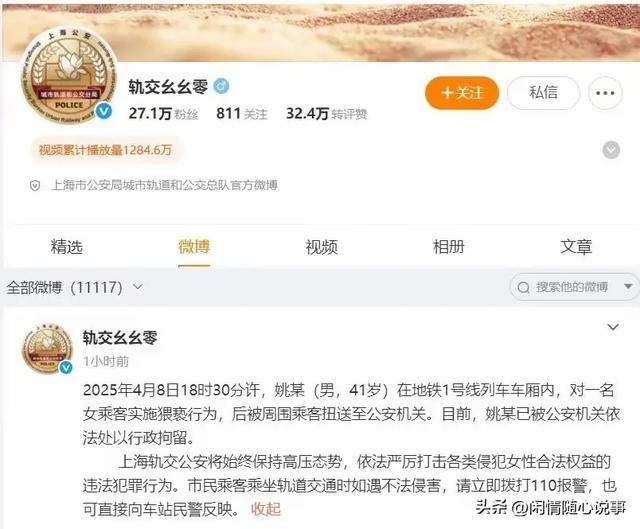640x529 pixels.
Task: Click the shield icon before 上海市公安局 description
Action: click(x=35, y=186)
